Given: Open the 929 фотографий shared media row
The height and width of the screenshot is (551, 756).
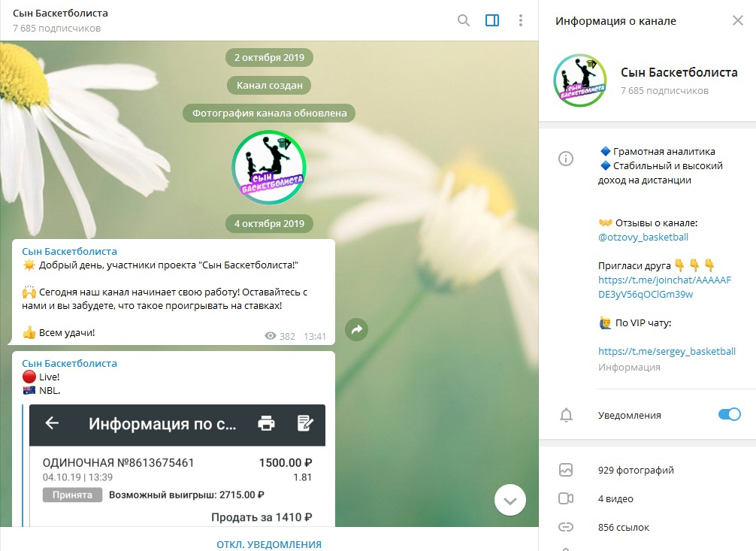Looking at the screenshot, I should click(647, 470).
